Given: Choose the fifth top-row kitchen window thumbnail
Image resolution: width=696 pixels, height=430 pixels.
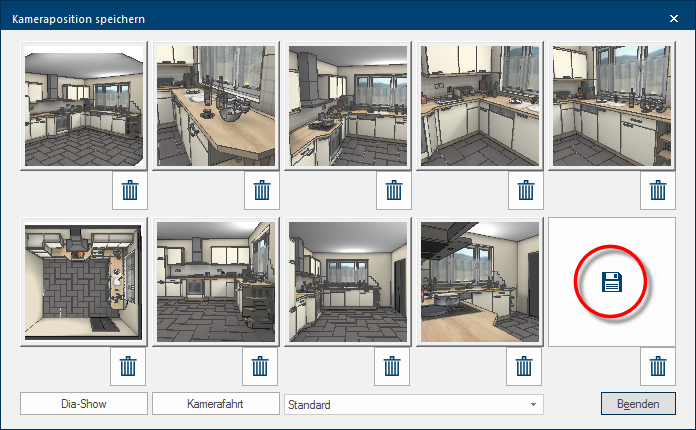Looking at the screenshot, I should click(612, 106).
